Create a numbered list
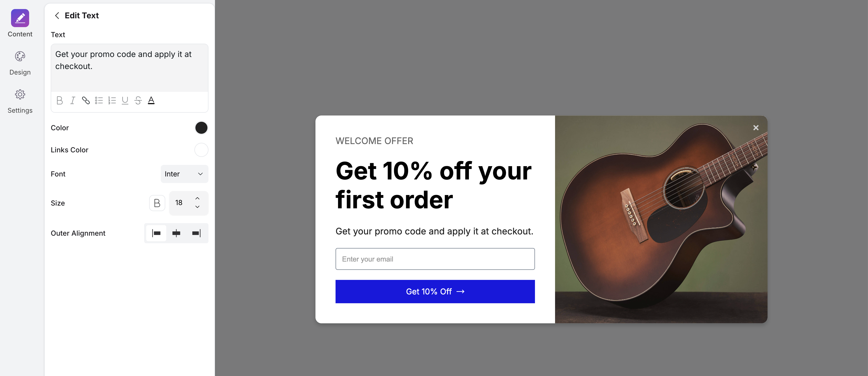Viewport: 868px width, 376px height. [x=112, y=100]
